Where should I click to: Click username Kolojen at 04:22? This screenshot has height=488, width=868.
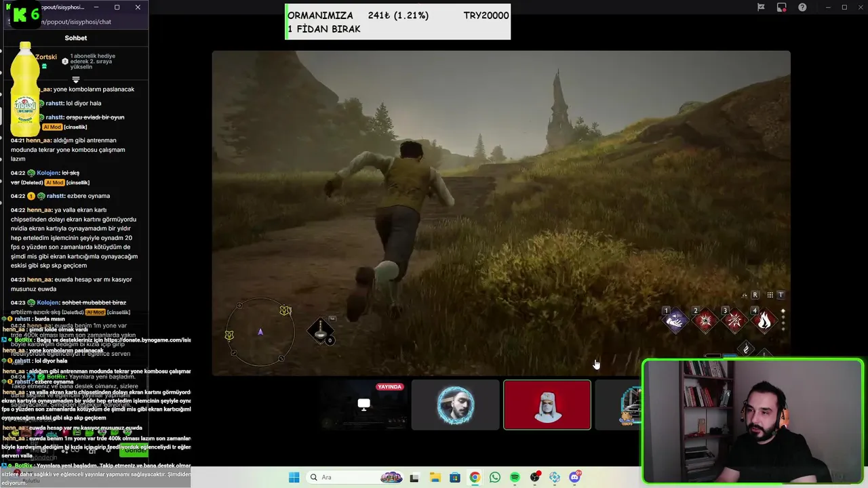pyautogui.click(x=48, y=173)
